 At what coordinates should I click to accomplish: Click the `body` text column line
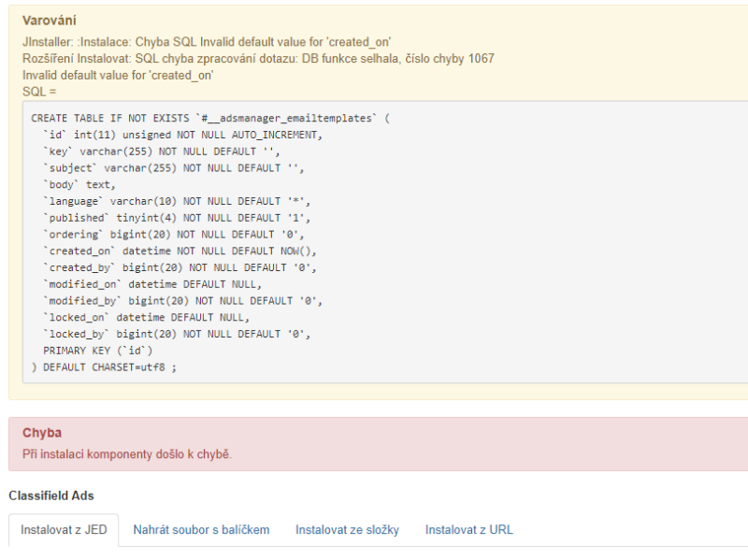pos(79,184)
